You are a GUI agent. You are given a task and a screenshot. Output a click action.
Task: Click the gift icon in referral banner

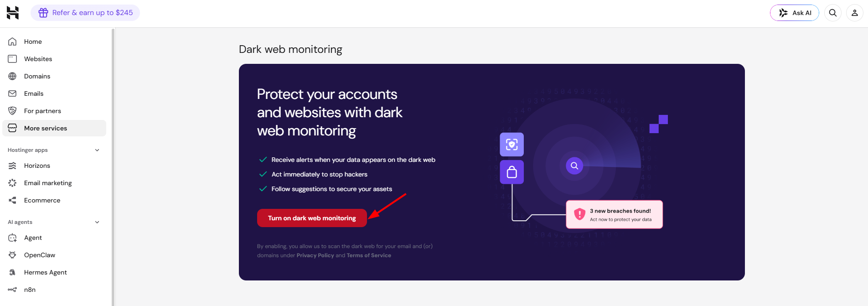coord(43,13)
